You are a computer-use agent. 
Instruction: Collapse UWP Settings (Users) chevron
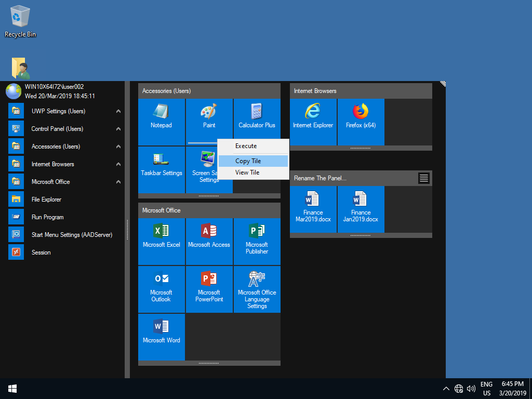tap(118, 111)
